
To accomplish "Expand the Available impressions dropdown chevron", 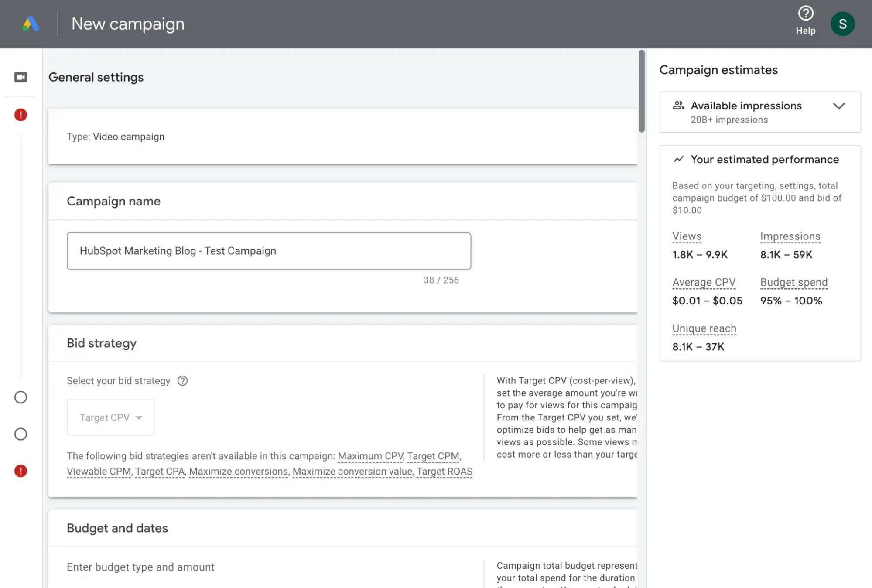I will point(838,106).
